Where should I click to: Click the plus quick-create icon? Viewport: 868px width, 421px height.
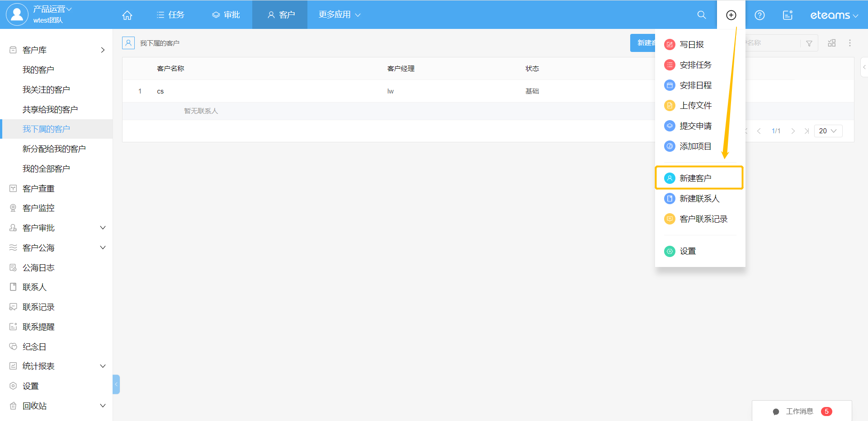[x=731, y=15]
